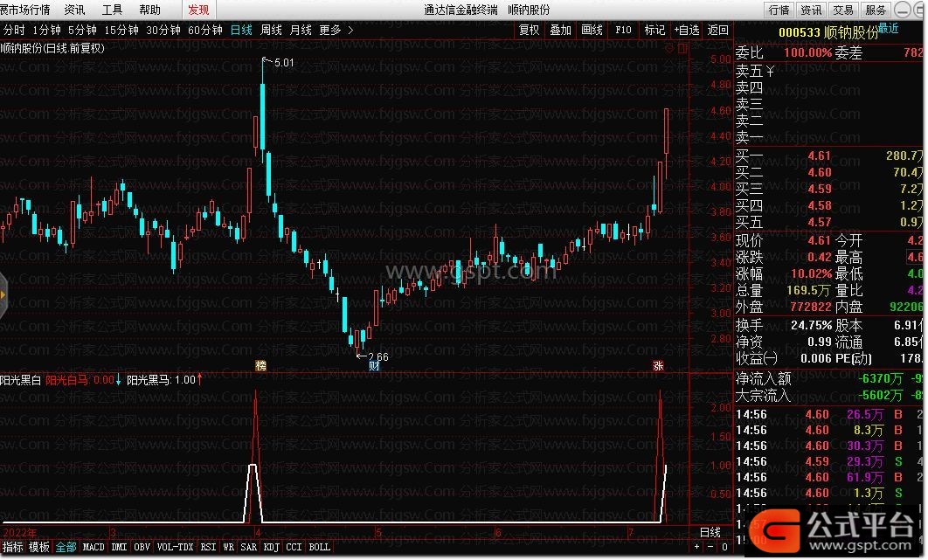Switch indicator to CCI
Image resolution: width=928 pixels, height=560 pixels.
tap(294, 547)
